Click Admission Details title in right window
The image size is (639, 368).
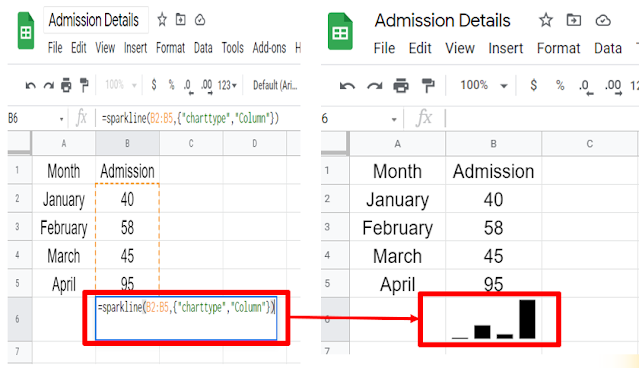(442, 20)
